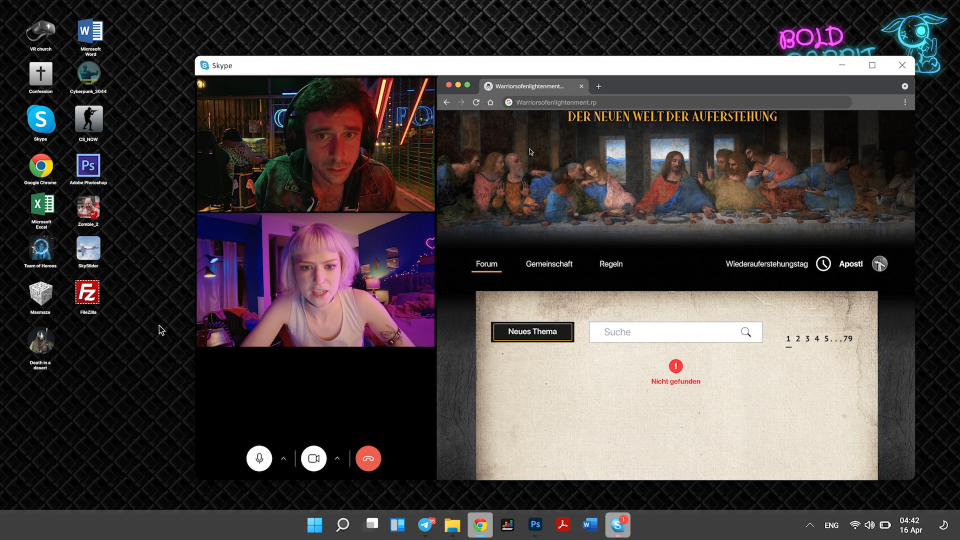Click the browser back arrow
Image resolution: width=960 pixels, height=540 pixels.
[447, 102]
